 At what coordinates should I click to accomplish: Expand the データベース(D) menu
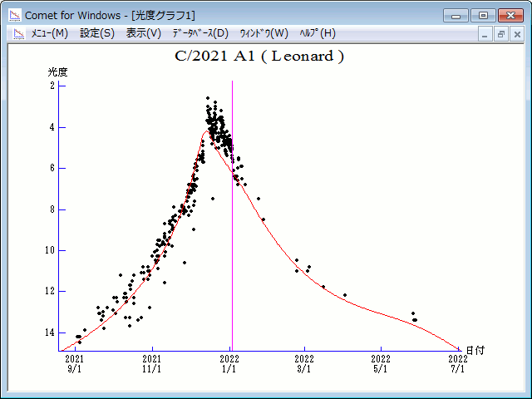pos(199,33)
